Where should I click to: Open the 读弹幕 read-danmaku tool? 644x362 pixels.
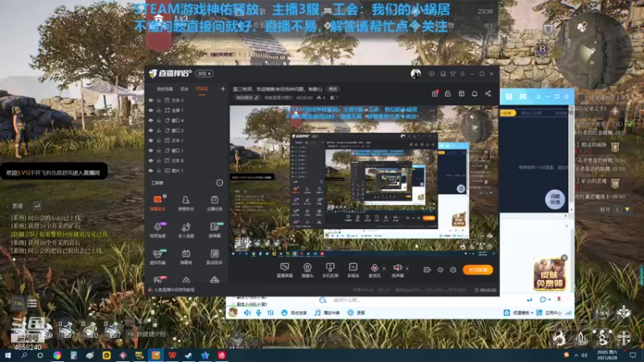[214, 230]
